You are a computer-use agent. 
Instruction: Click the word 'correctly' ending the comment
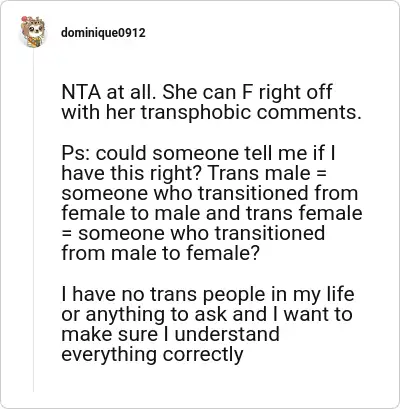203,355
